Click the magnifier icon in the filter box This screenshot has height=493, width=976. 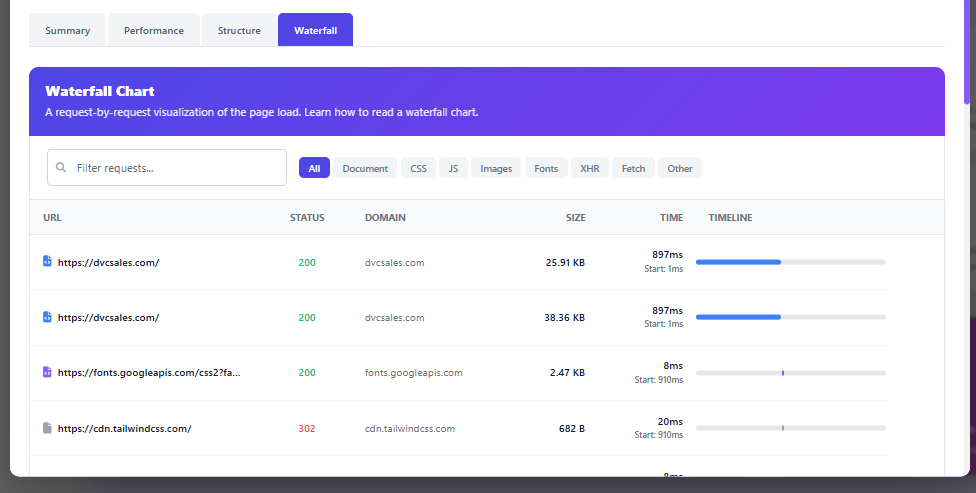pos(62,168)
